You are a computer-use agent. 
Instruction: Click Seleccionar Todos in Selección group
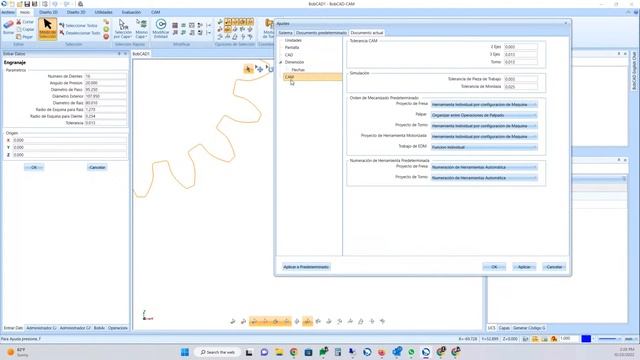coord(78,25)
